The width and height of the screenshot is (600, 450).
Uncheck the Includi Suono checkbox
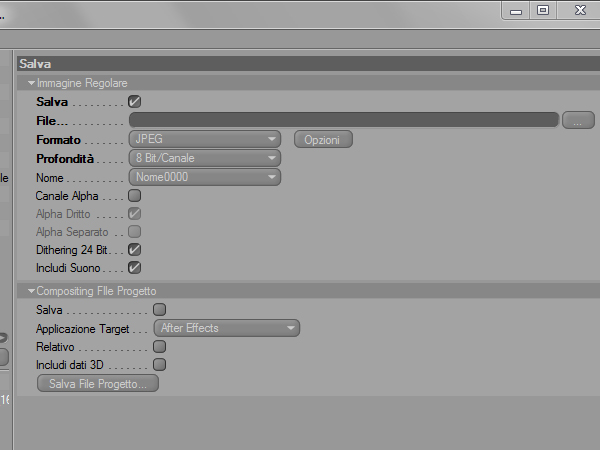[134, 267]
